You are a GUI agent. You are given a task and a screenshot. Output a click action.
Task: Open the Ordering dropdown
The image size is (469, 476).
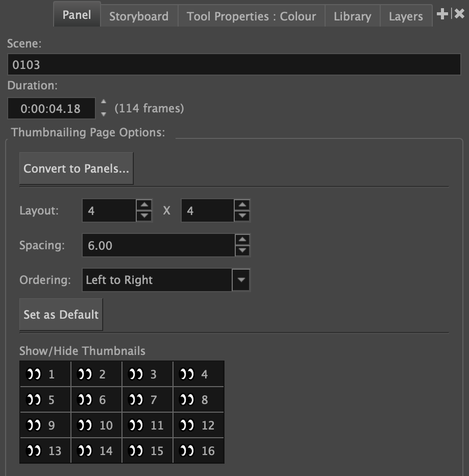coord(241,280)
